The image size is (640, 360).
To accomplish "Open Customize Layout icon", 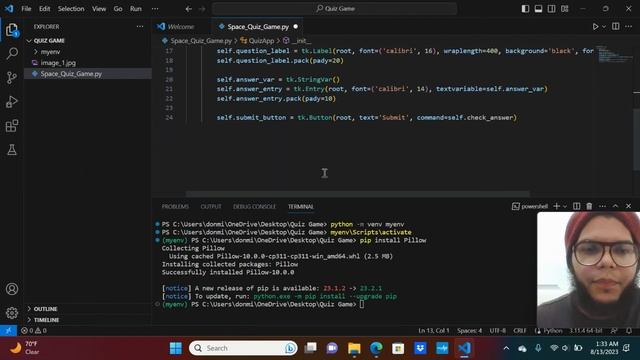I will click(x=564, y=9).
